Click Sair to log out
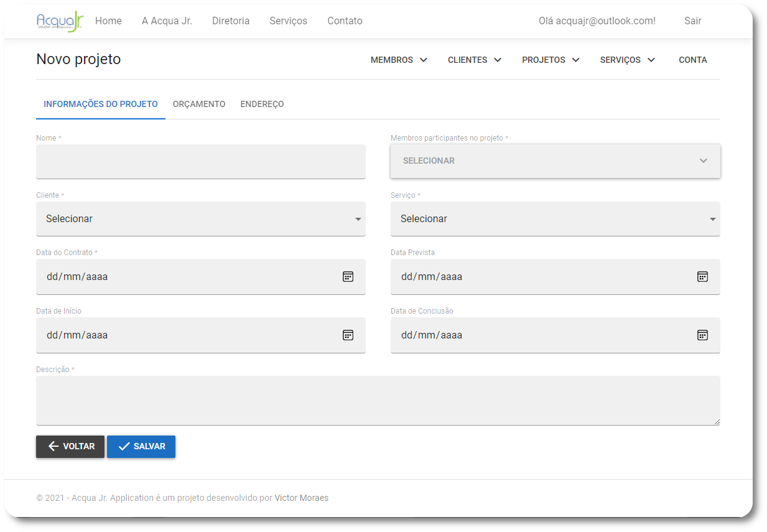The height and width of the screenshot is (532, 767). 692,21
